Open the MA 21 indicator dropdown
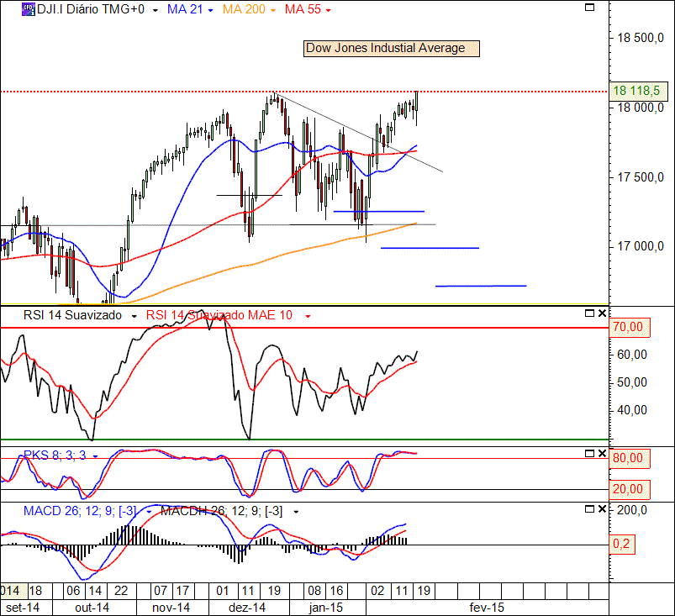The width and height of the screenshot is (675, 616). (x=210, y=10)
